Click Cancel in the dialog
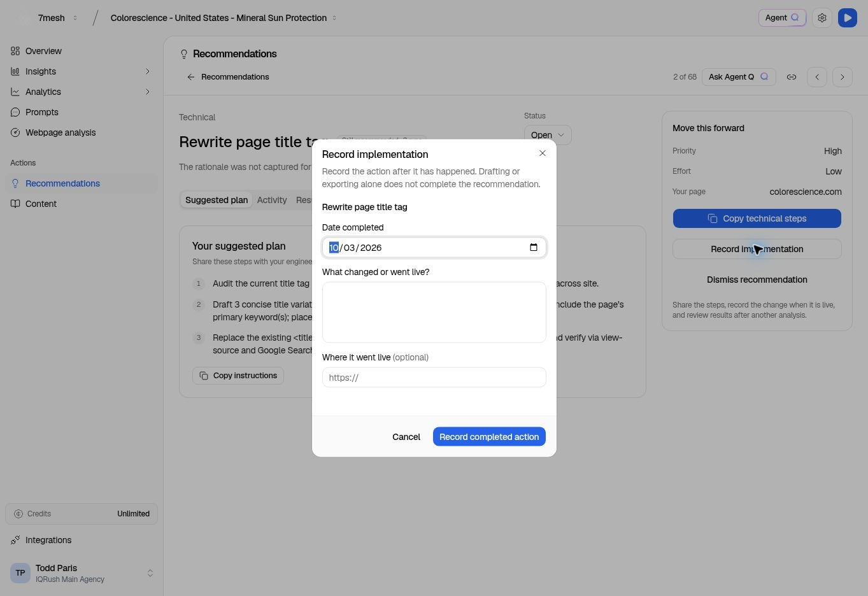The image size is (868, 596). 406,437
